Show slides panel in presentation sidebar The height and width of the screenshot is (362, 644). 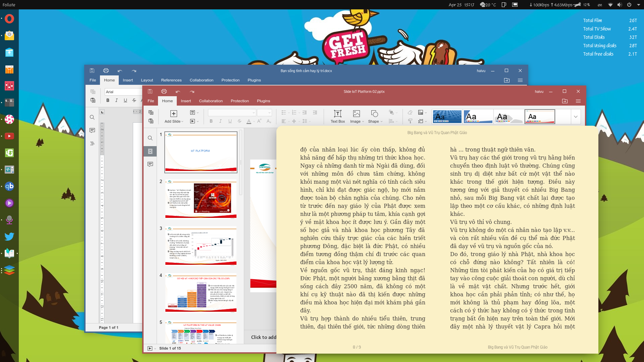tap(150, 152)
